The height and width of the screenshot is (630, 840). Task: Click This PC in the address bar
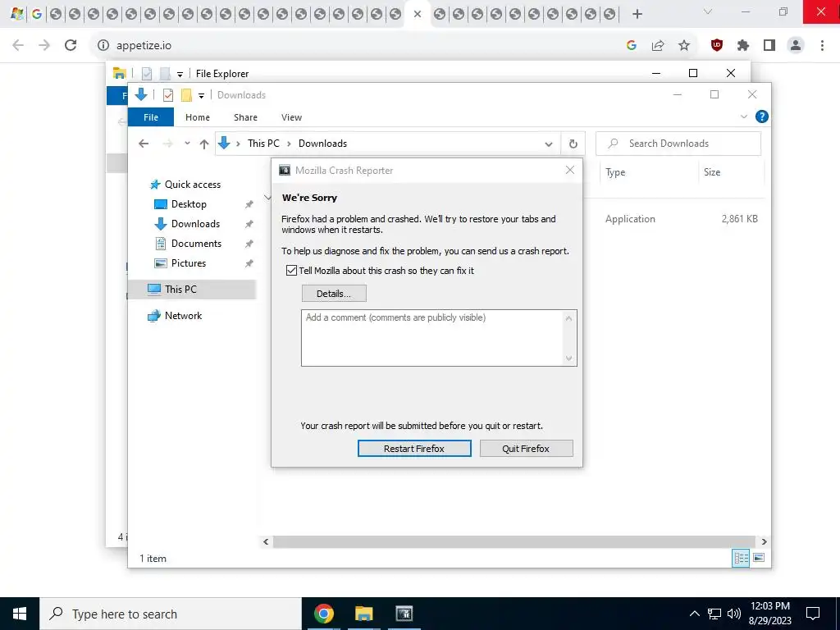pos(263,143)
